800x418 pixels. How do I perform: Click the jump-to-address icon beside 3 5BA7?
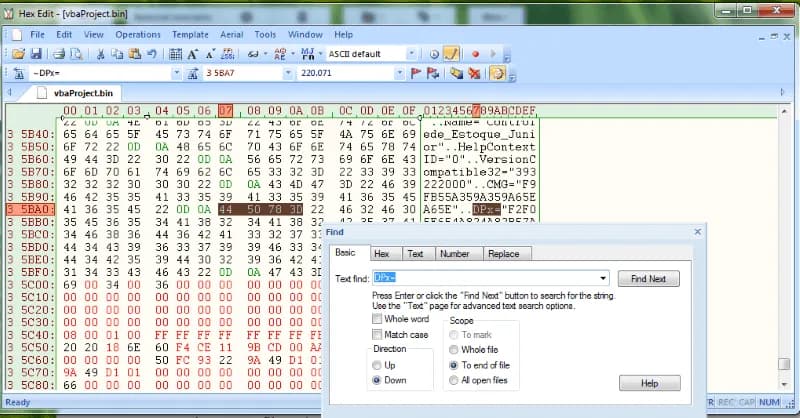click(193, 73)
